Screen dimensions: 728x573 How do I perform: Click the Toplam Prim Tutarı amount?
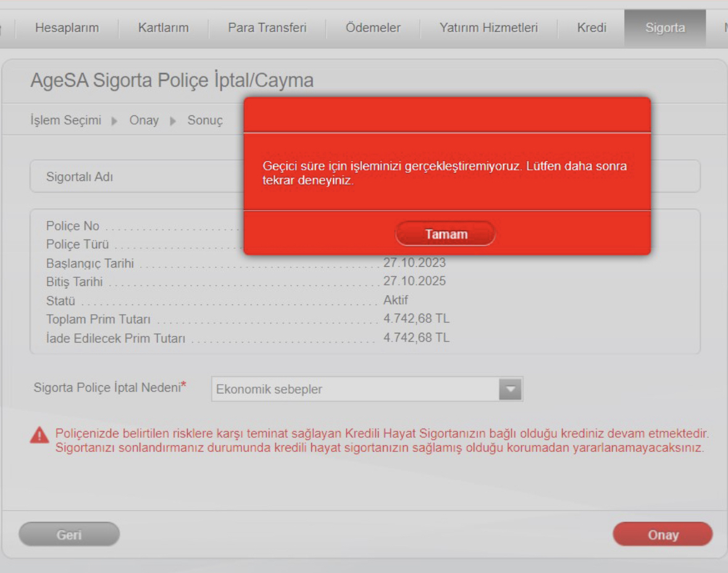[x=416, y=319]
